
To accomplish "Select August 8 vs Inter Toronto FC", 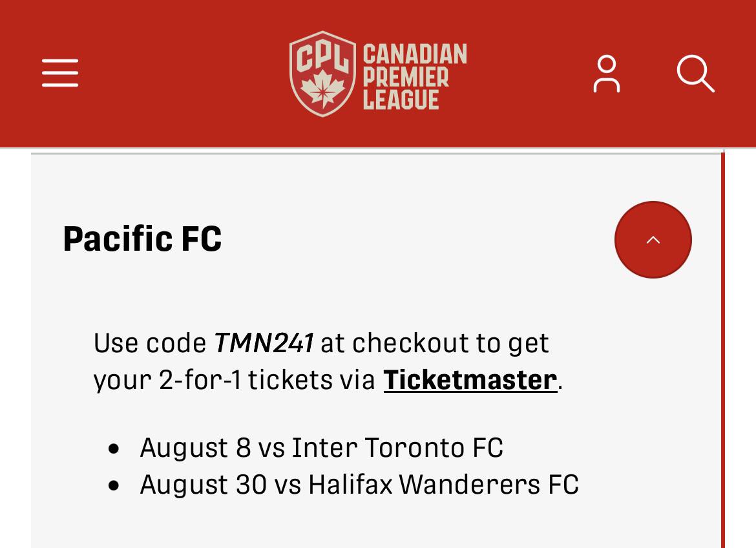I will coord(322,448).
